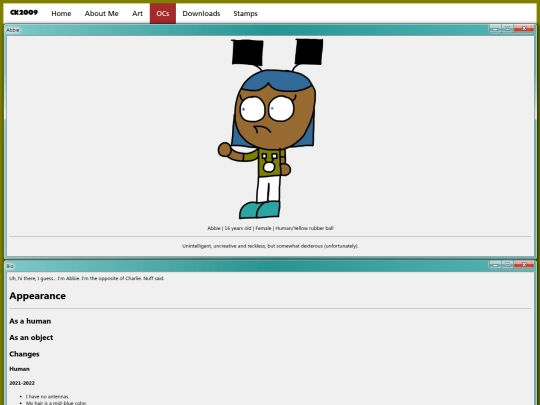Viewport: 540px width, 405px height.
Task: Click the Changes subheading
Action: tap(24, 354)
